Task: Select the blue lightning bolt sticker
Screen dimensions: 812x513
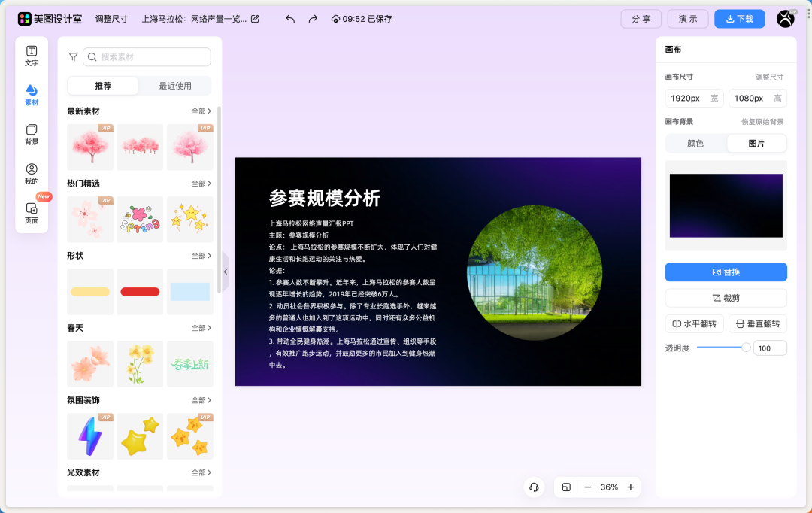Action: (x=90, y=436)
